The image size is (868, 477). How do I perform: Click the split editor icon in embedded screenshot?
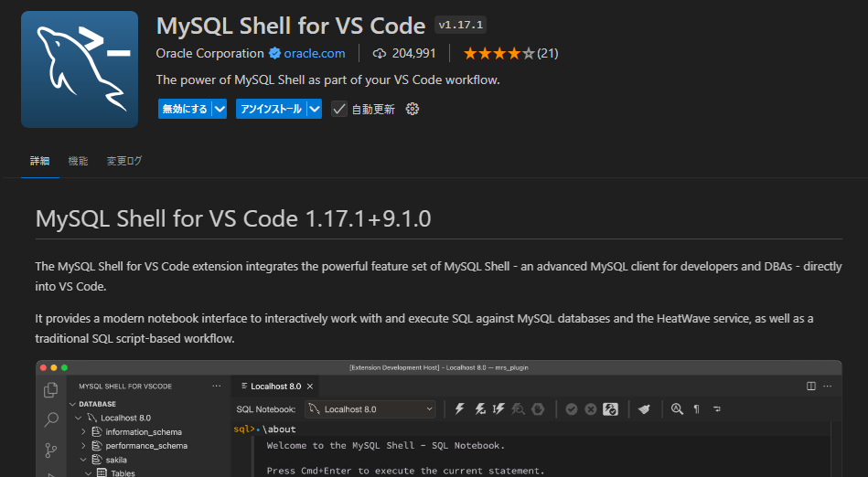(x=811, y=387)
